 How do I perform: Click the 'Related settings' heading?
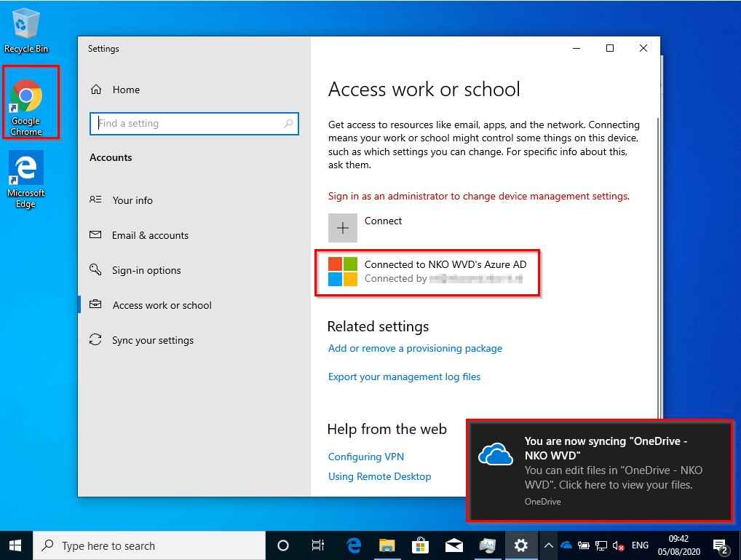378,326
